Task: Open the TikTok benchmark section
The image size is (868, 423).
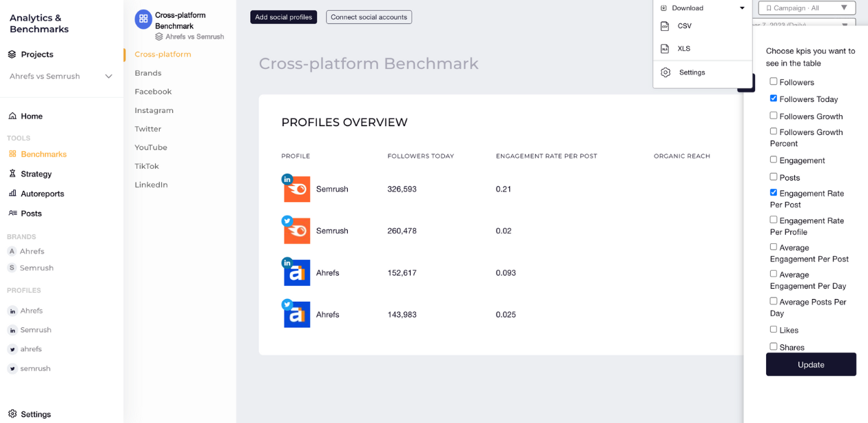Action: (x=147, y=166)
